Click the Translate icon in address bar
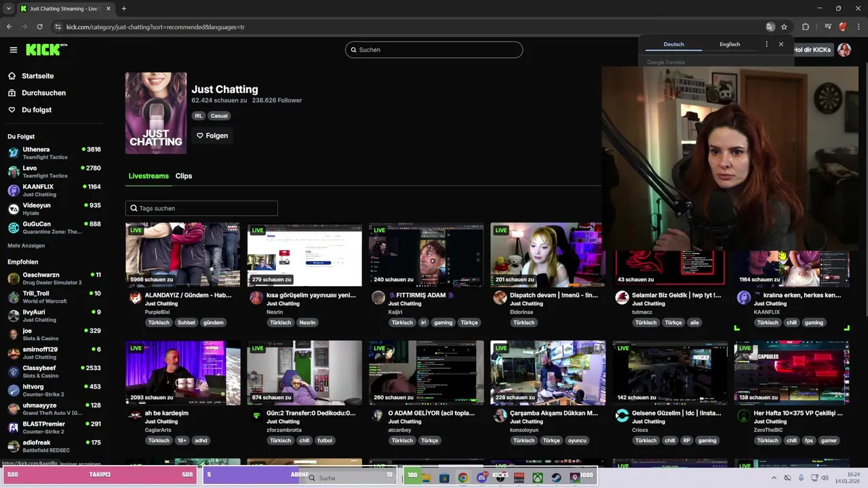The width and height of the screenshot is (868, 488). [x=770, y=27]
